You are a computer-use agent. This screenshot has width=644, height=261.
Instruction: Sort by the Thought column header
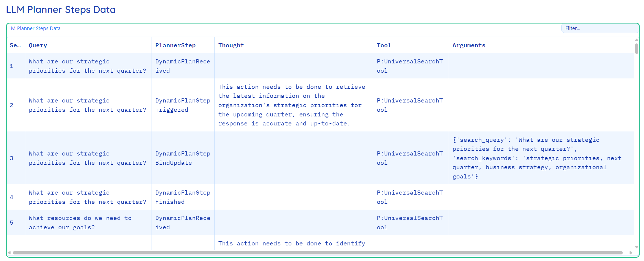pyautogui.click(x=231, y=45)
